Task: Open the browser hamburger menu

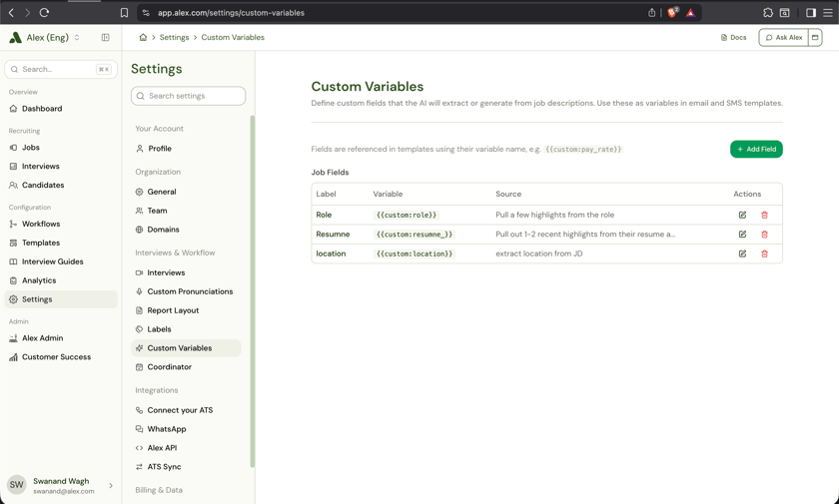Action: pyautogui.click(x=828, y=12)
